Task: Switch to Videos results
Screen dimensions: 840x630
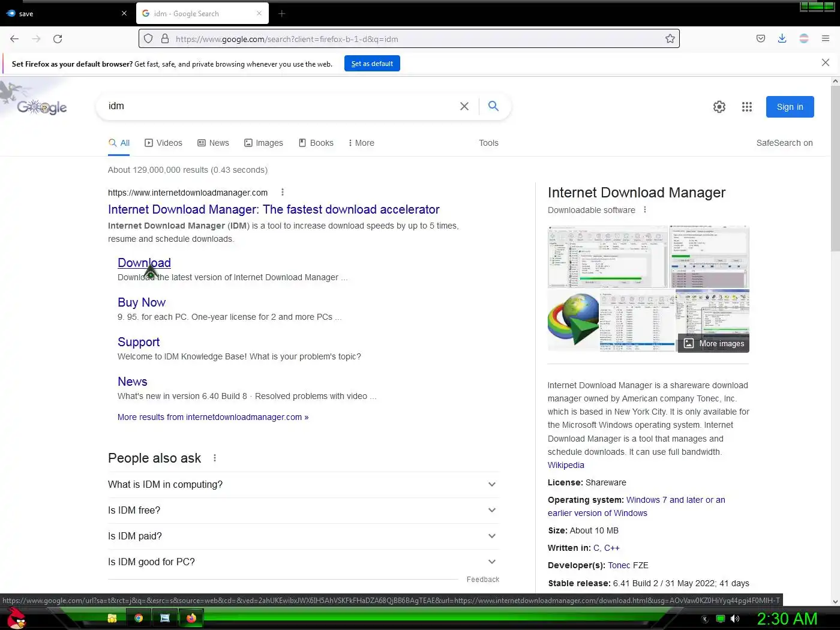Action: pyautogui.click(x=164, y=143)
